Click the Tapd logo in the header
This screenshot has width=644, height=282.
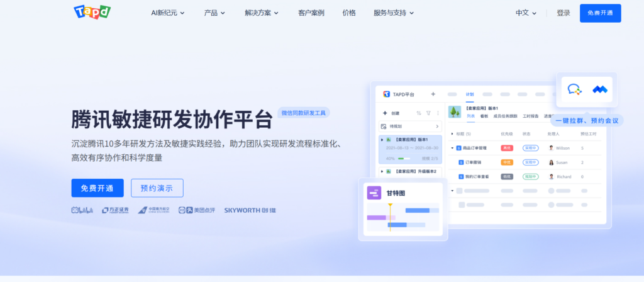coord(92,12)
